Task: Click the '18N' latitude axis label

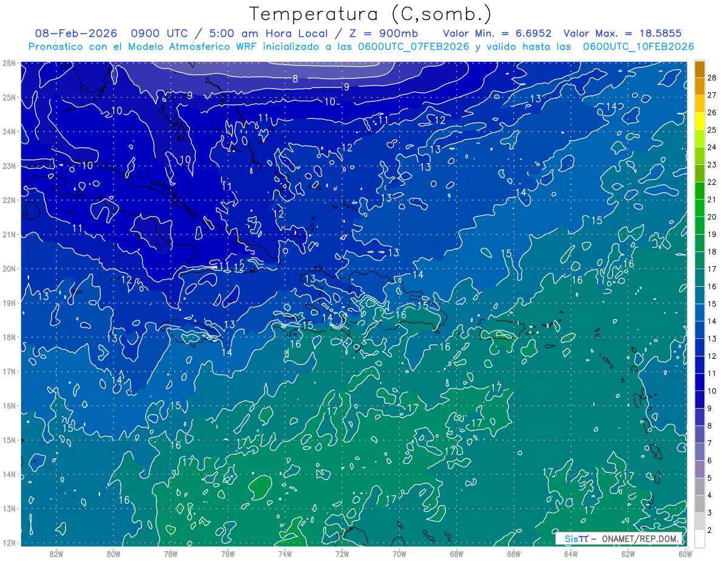Action: point(8,337)
